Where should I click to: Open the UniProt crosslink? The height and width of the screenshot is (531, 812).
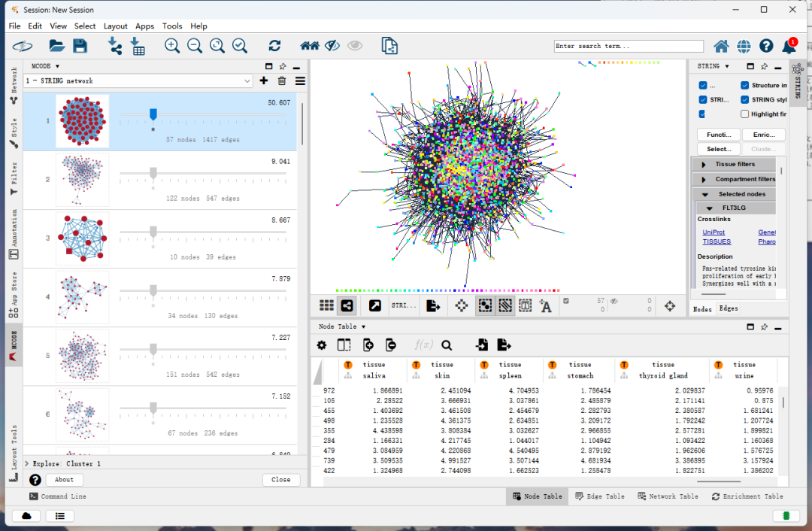pyautogui.click(x=714, y=232)
